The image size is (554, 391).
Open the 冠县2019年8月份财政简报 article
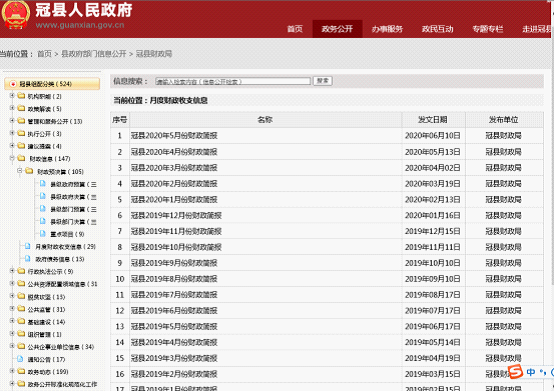[174, 279]
